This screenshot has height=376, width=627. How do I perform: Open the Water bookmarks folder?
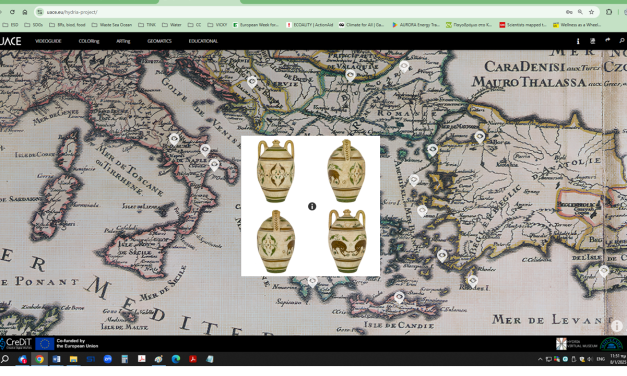pyautogui.click(x=172, y=25)
